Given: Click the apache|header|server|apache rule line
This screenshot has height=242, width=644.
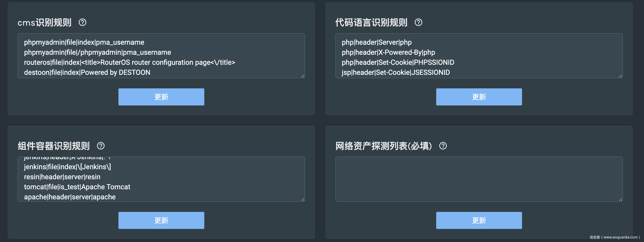Looking at the screenshot, I should [x=70, y=197].
